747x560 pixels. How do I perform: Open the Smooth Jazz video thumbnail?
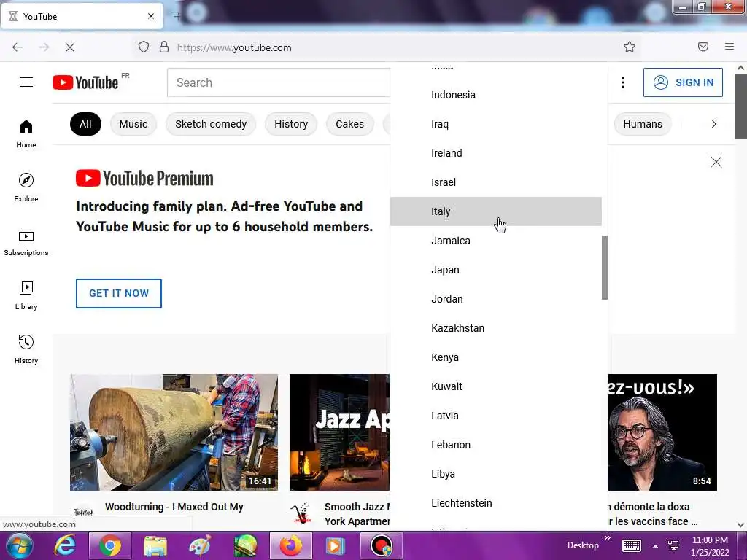click(x=339, y=432)
